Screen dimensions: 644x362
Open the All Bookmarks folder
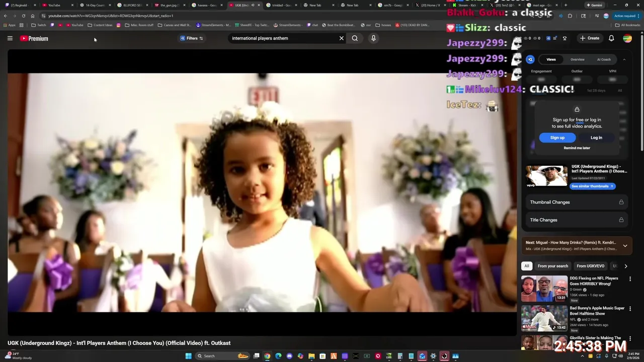pyautogui.click(x=628, y=25)
